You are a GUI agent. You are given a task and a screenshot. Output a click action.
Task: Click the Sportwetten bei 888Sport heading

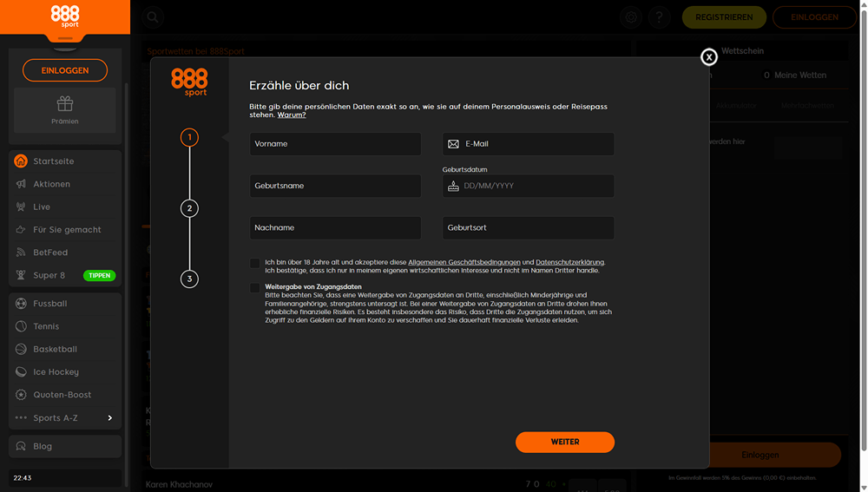[x=195, y=51]
